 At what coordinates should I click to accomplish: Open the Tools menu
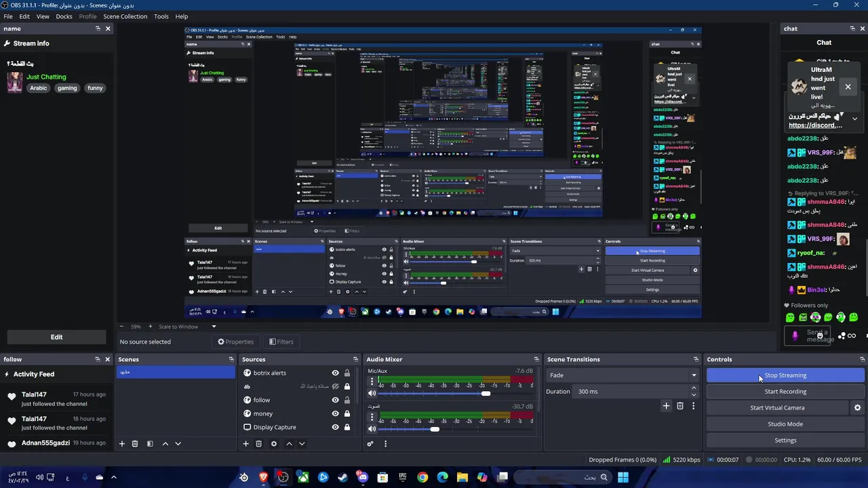click(x=161, y=16)
